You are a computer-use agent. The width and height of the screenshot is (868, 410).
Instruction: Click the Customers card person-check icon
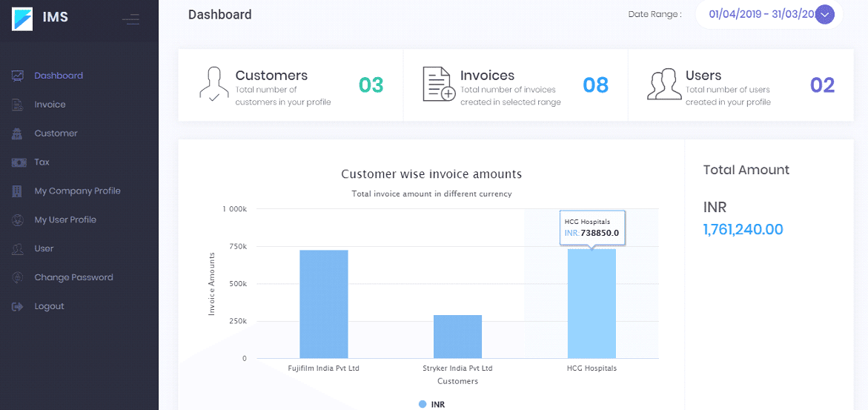click(213, 84)
